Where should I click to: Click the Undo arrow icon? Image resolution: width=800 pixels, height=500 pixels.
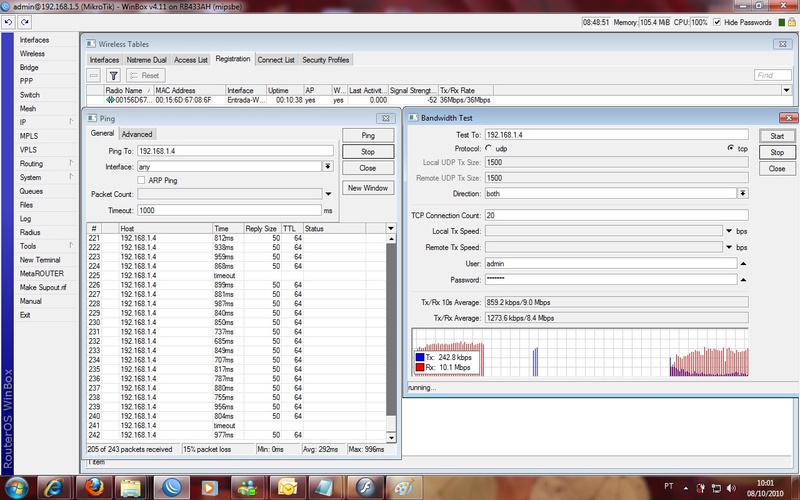10,21
